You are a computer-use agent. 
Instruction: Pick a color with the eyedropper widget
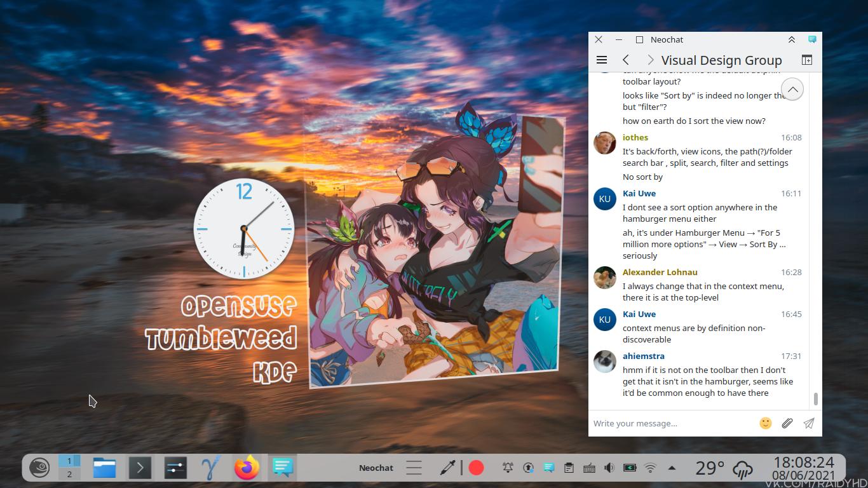[x=447, y=468]
